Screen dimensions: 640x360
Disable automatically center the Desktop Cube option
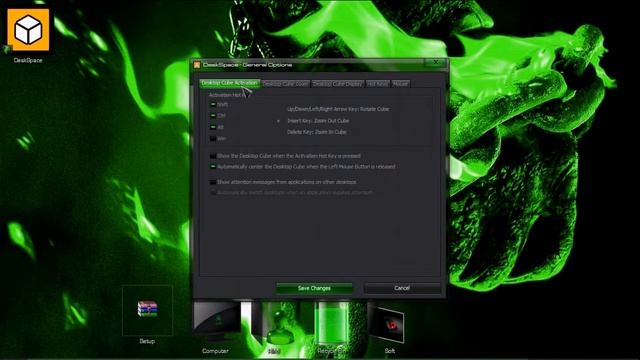pos(213,167)
